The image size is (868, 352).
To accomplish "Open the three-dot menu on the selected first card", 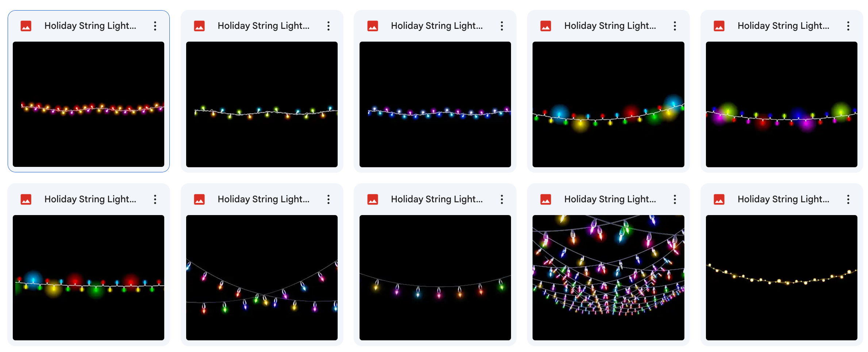I will (155, 26).
